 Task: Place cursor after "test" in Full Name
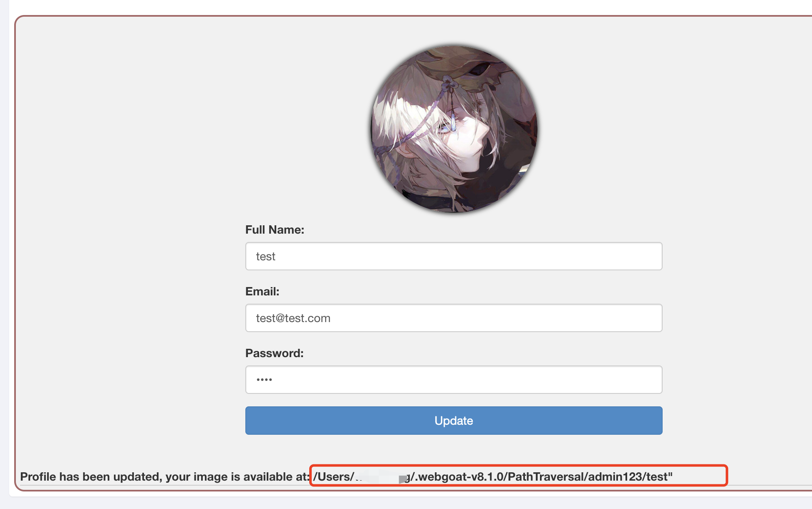point(276,256)
